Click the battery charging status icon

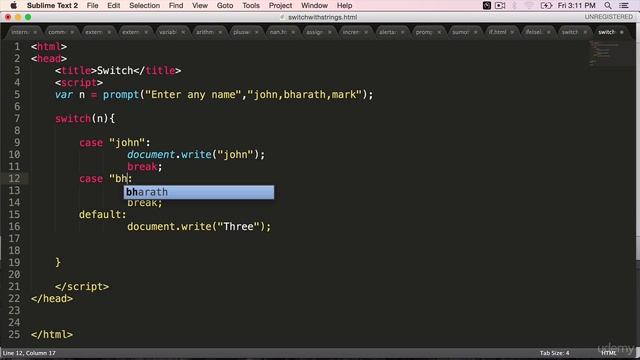546,5
